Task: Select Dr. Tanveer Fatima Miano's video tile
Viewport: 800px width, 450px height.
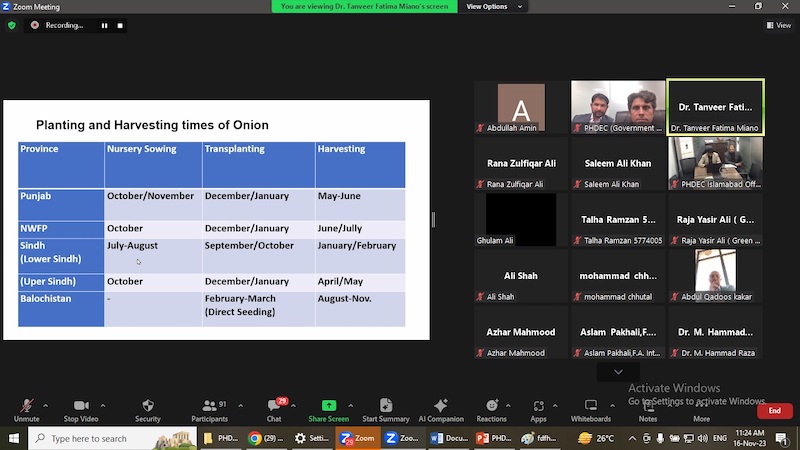Action: point(715,107)
